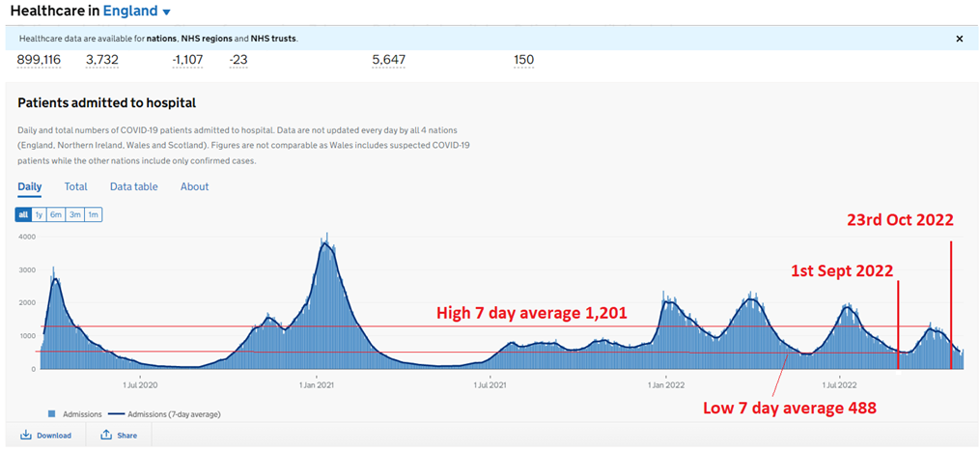Limit chart to last 1m
Screen dimensions: 980x453
click(93, 214)
